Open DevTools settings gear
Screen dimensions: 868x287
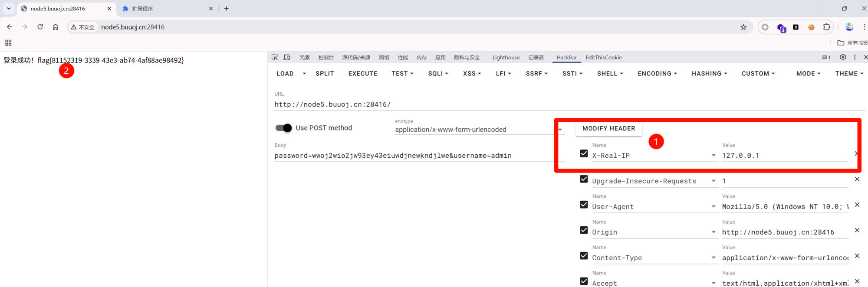tap(843, 57)
